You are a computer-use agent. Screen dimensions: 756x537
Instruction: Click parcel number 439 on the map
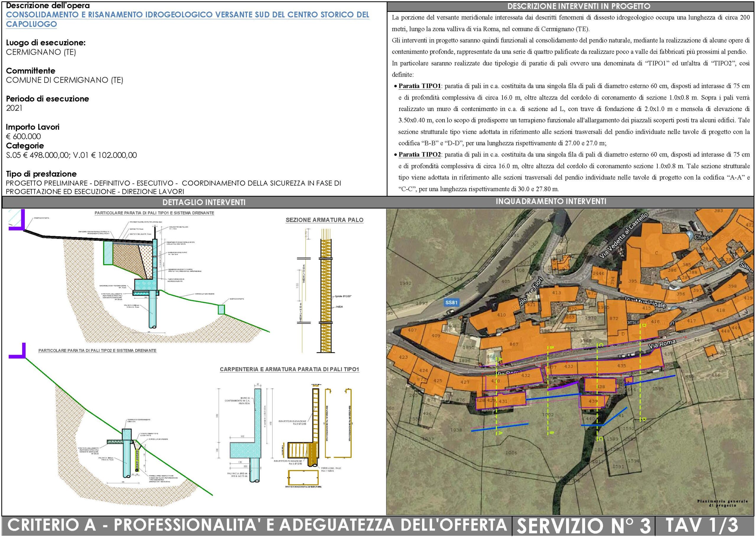point(593,401)
